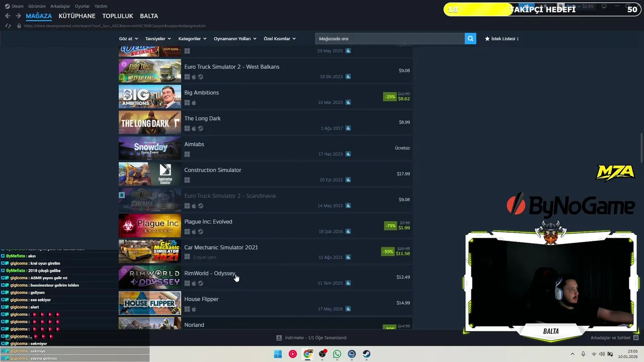
Task: Click the downloads icon in bottom bar
Action: pos(279,338)
